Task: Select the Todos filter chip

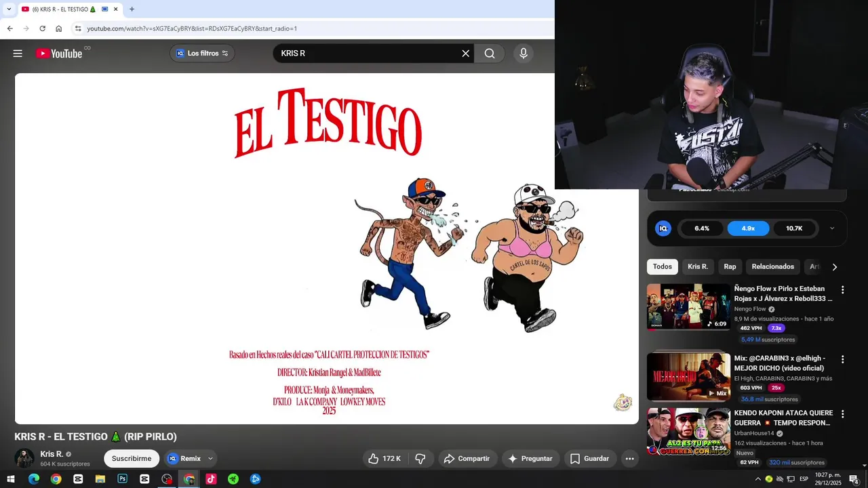Action: pyautogui.click(x=663, y=267)
